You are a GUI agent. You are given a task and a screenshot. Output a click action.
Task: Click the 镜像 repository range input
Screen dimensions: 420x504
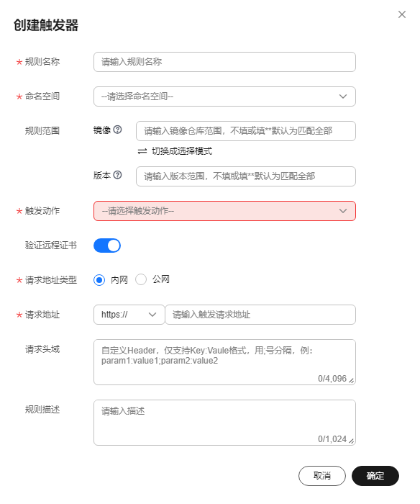[x=246, y=131]
